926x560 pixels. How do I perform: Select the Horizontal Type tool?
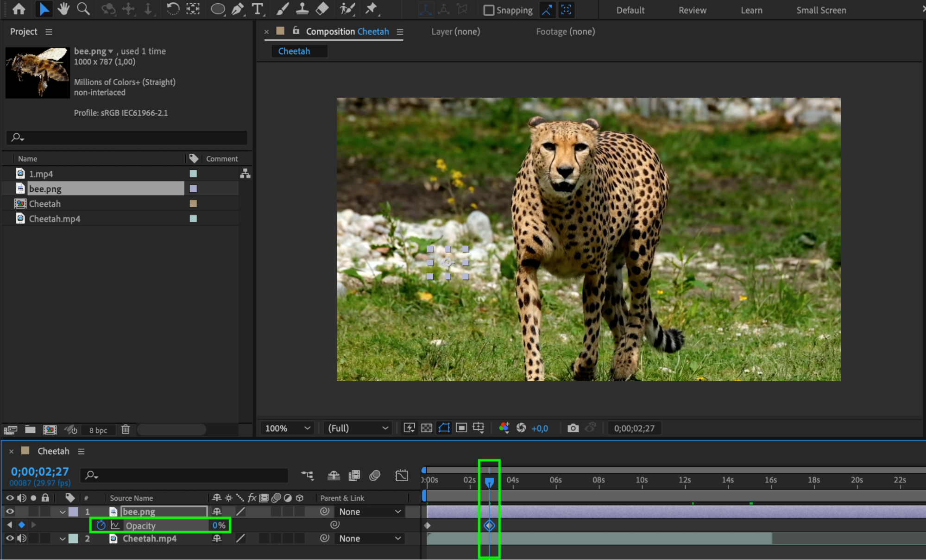(x=257, y=9)
